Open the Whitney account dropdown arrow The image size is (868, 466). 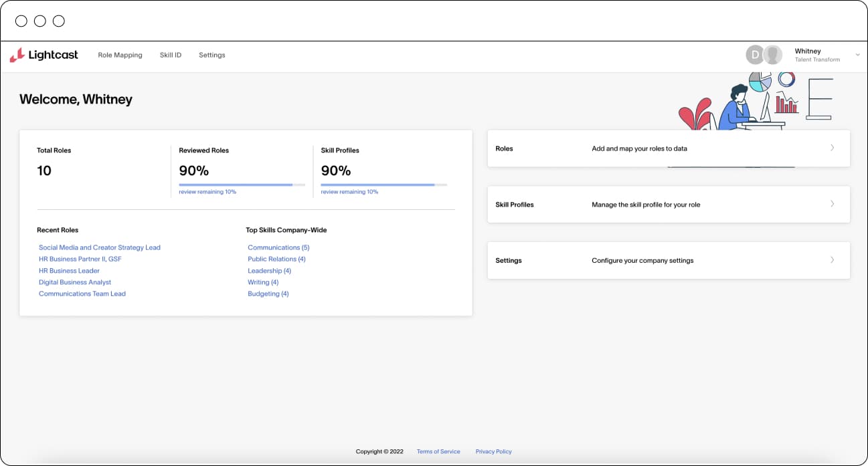858,55
